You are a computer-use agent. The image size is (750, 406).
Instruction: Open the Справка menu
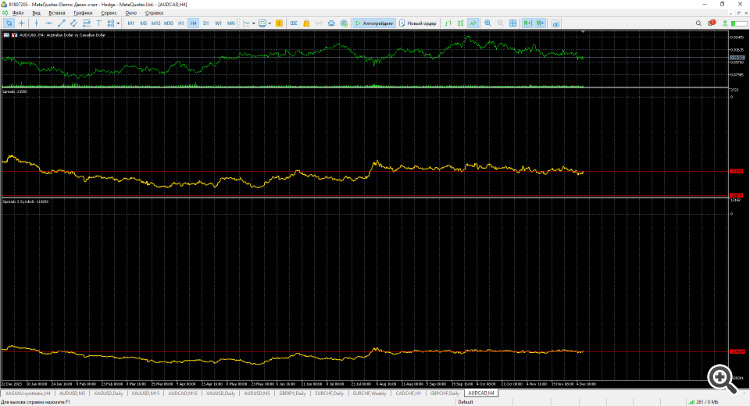154,13
